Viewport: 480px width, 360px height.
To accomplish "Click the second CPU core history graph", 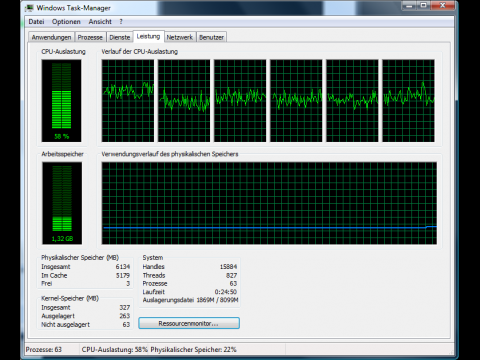I will pos(184,101).
